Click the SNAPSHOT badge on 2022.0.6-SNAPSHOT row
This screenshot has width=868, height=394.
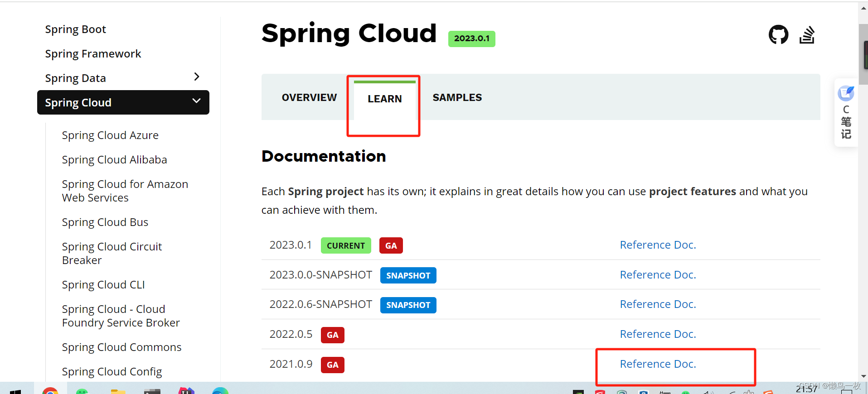408,305
